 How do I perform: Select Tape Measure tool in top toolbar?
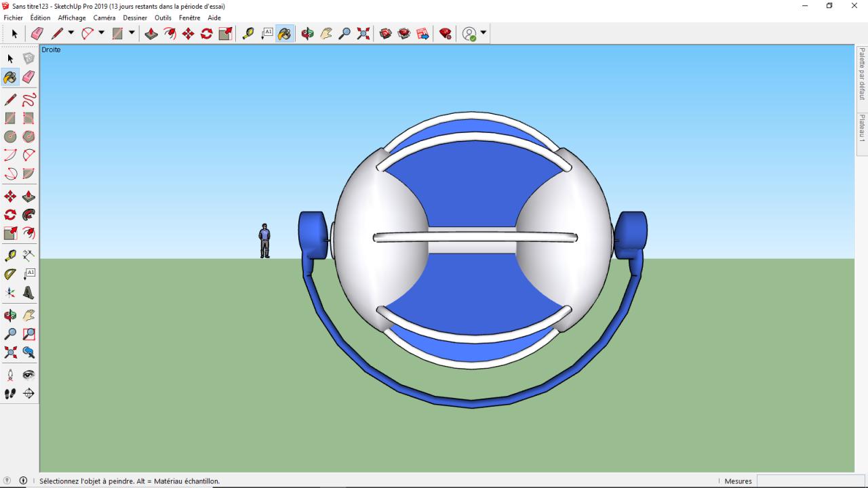tap(248, 33)
